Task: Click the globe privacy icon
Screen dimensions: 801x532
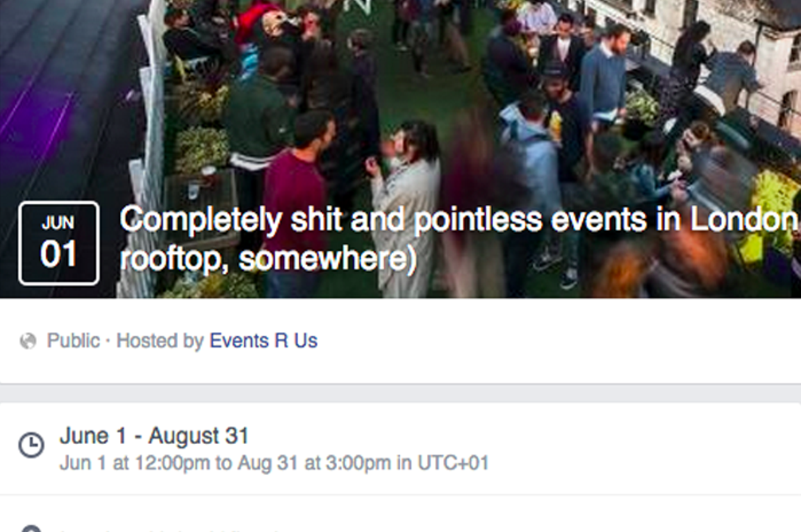Action: pos(28,341)
